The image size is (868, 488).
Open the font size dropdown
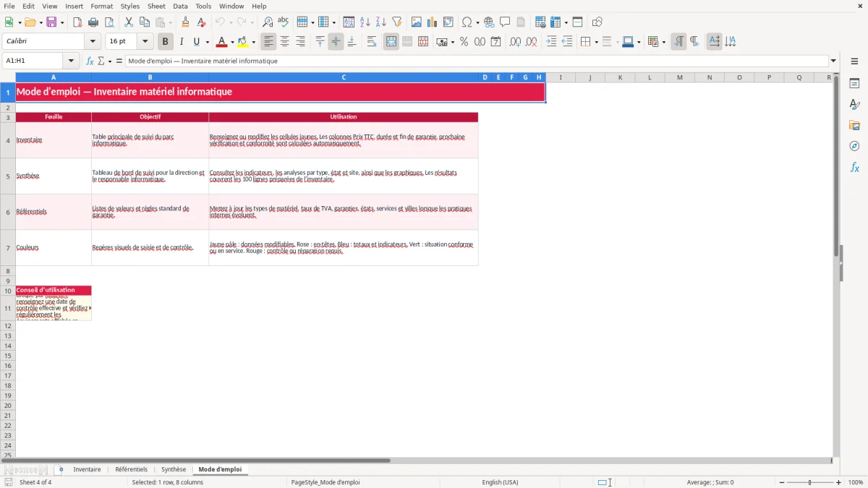click(x=145, y=42)
